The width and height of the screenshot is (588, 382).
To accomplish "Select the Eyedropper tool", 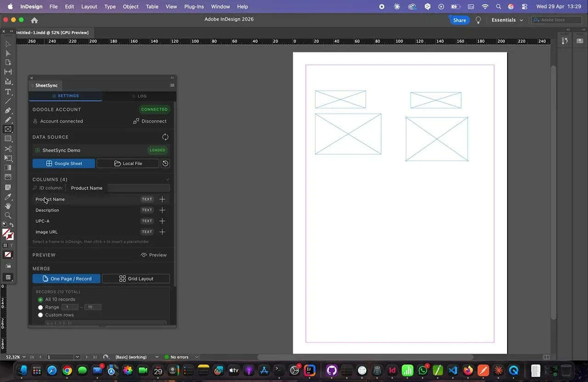I will (8, 197).
